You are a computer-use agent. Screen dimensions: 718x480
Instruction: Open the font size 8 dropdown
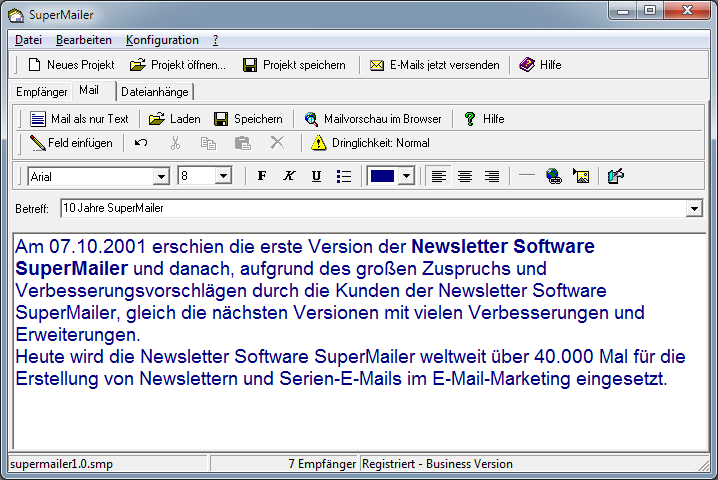coord(223,176)
